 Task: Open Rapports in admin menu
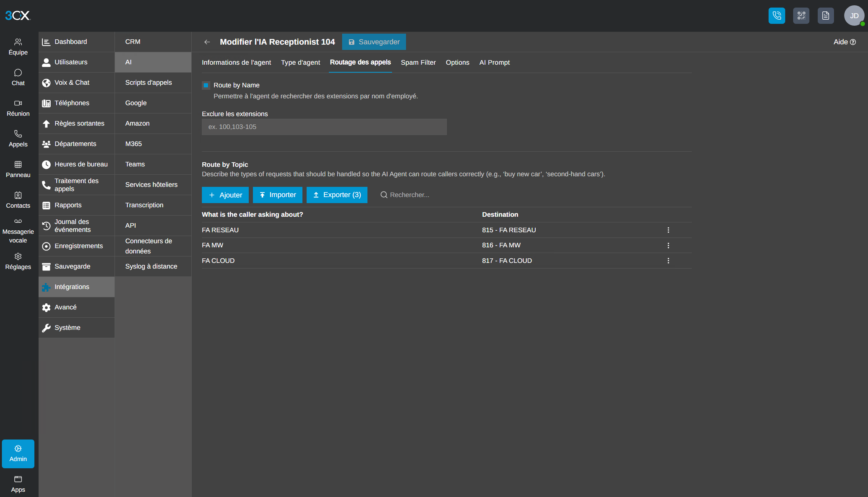point(77,205)
